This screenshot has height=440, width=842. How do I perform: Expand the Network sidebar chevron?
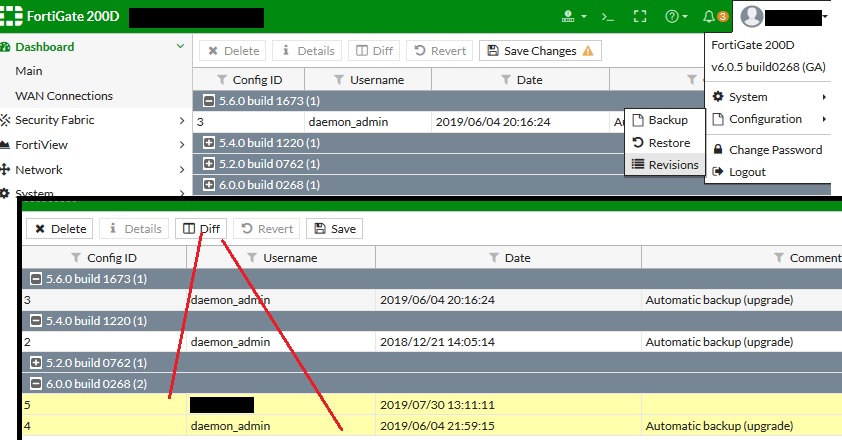182,170
